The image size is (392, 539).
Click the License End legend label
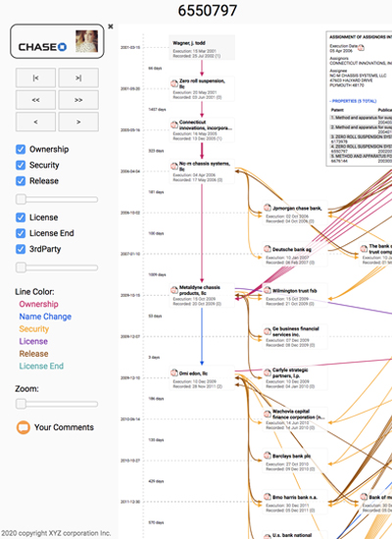tap(41, 367)
